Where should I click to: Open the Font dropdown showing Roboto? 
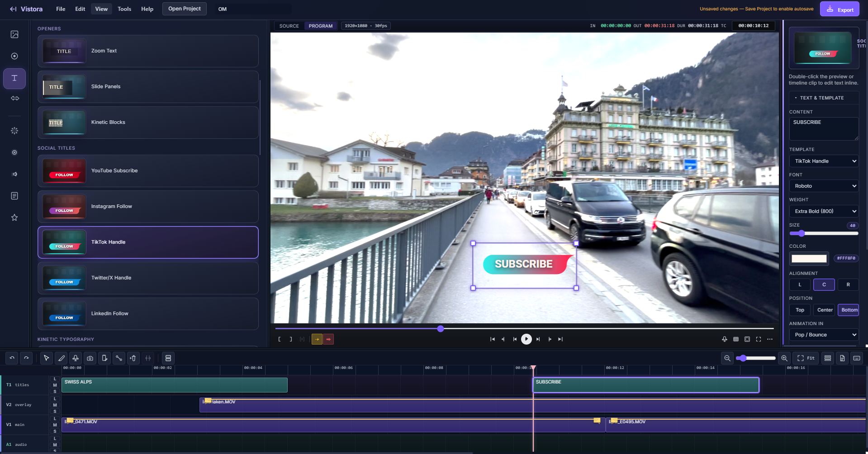pyautogui.click(x=824, y=186)
